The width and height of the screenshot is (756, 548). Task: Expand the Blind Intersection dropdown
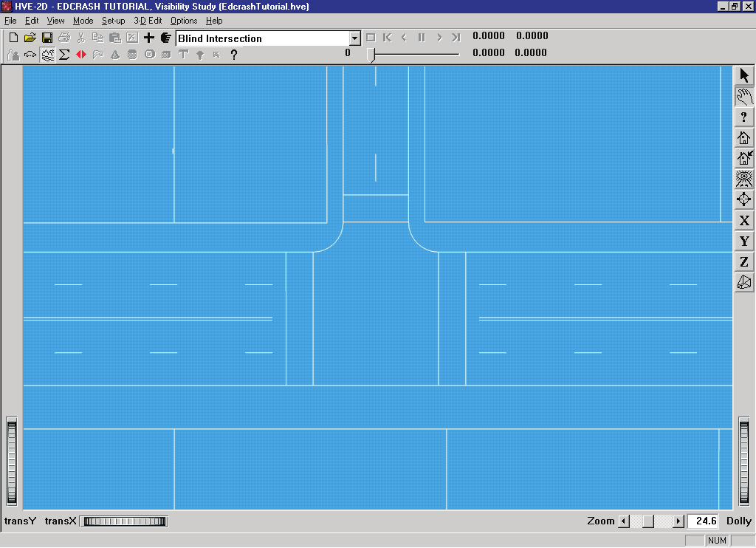355,38
